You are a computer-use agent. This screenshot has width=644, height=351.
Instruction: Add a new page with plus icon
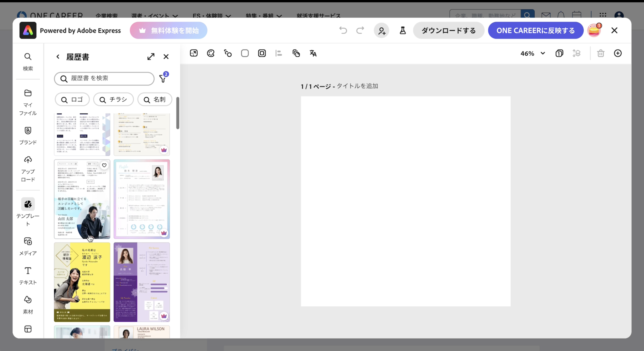click(x=618, y=53)
